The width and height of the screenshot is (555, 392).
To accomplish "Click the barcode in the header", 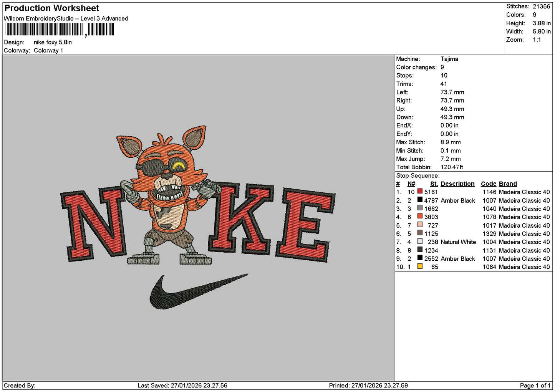I will pos(60,30).
